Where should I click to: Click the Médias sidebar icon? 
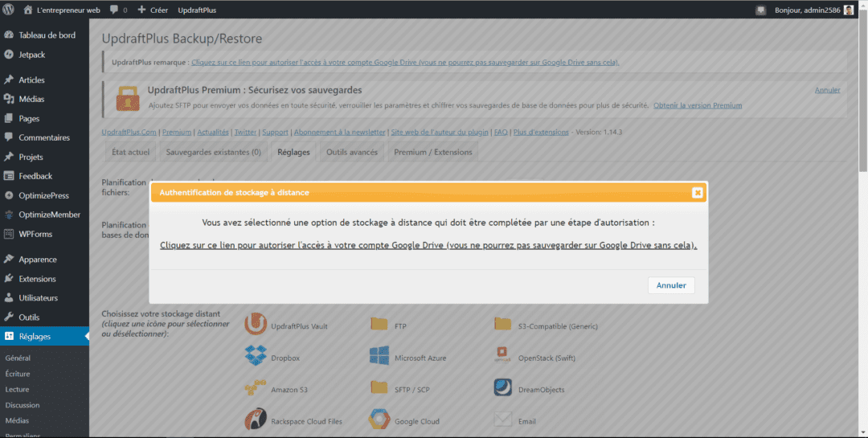tap(9, 99)
